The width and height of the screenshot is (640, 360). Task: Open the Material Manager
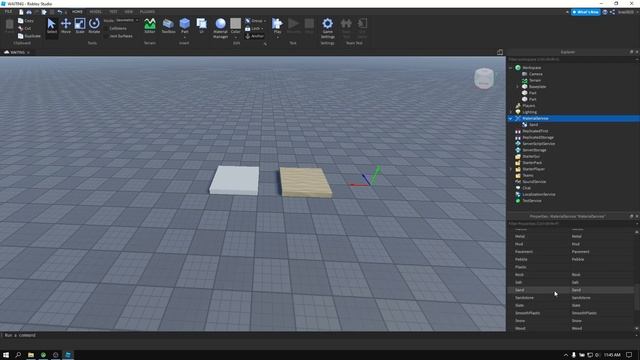point(220,28)
